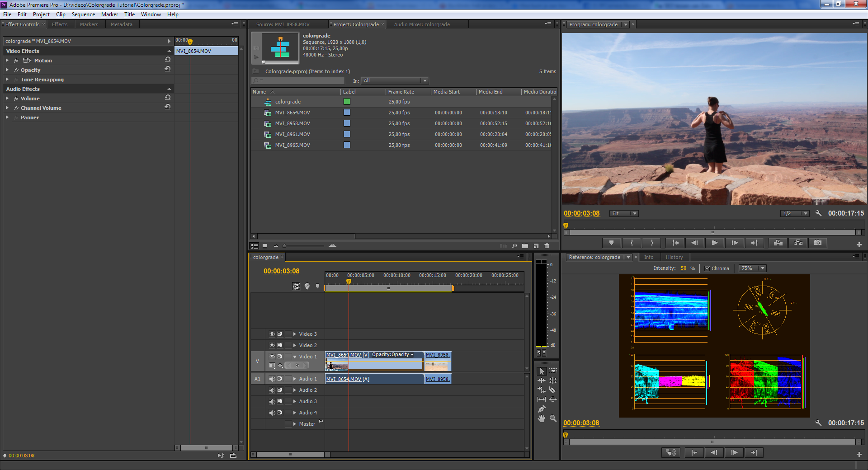Select the Rolling Edit tool
Viewport: 868px width, 470px height.
(552, 381)
